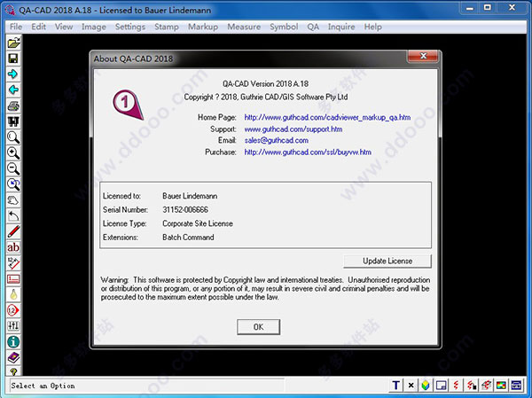The height and width of the screenshot is (398, 532).
Task: Open the Settings menu
Action: [x=130, y=27]
